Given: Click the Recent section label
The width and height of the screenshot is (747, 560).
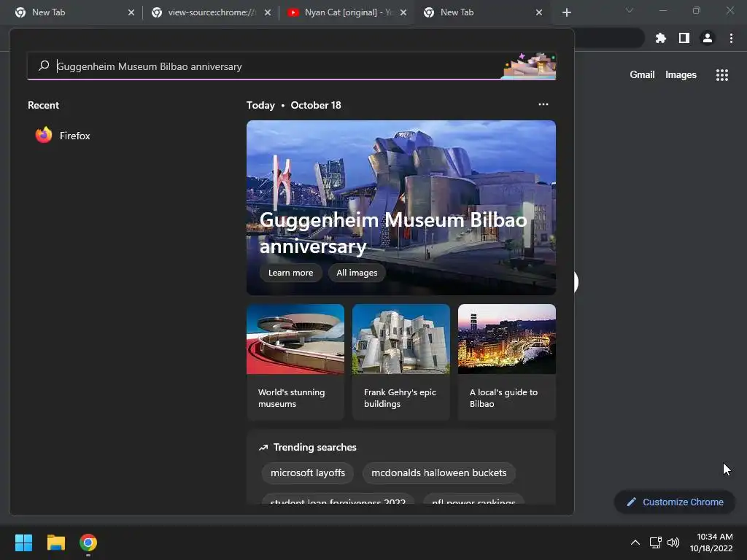Looking at the screenshot, I should [x=43, y=105].
